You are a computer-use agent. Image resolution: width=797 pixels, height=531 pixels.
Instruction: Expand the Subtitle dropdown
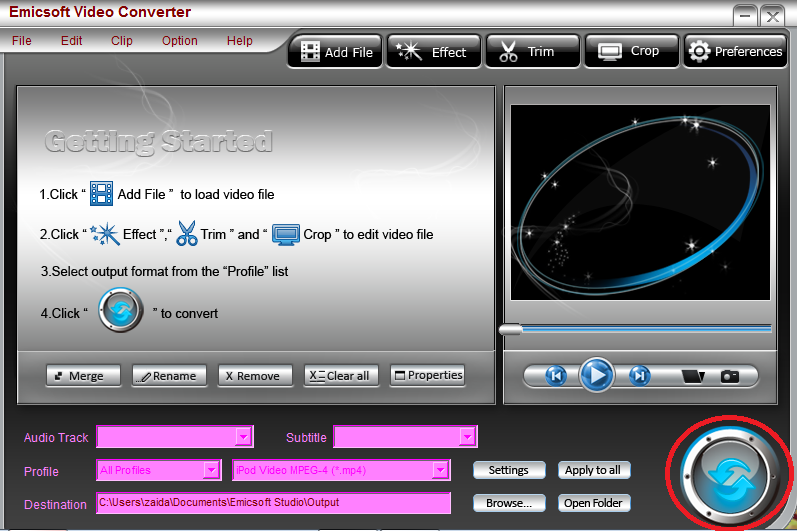(x=467, y=436)
